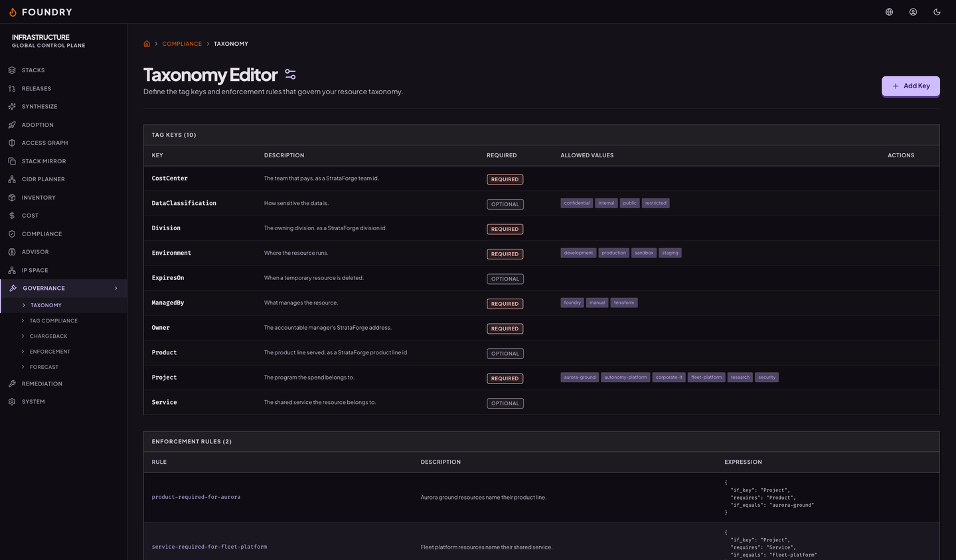Click the Foundry flame logo icon

13,12
